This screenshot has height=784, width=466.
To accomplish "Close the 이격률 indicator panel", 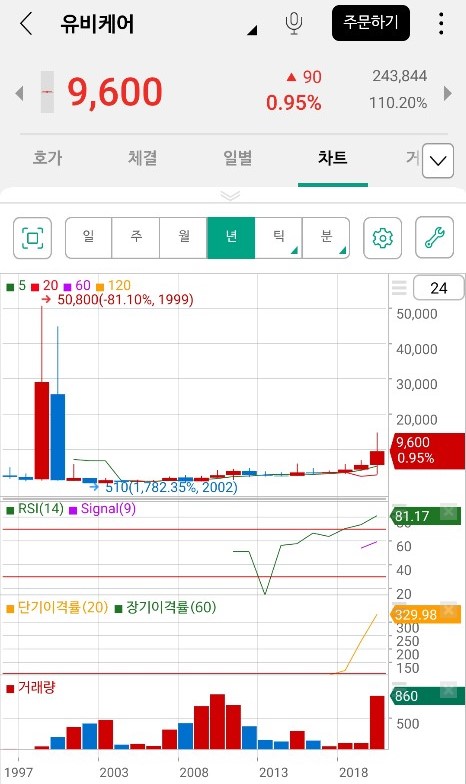I will [448, 610].
